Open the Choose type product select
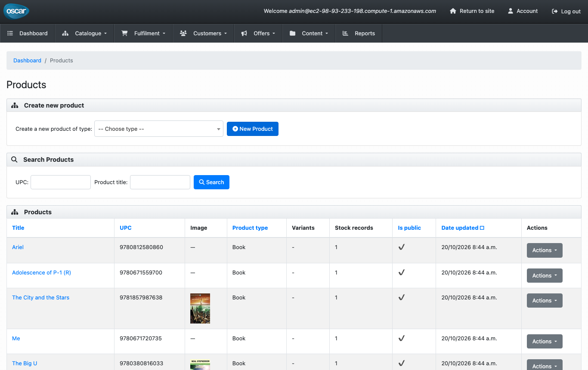This screenshot has width=588, height=370. [x=159, y=129]
